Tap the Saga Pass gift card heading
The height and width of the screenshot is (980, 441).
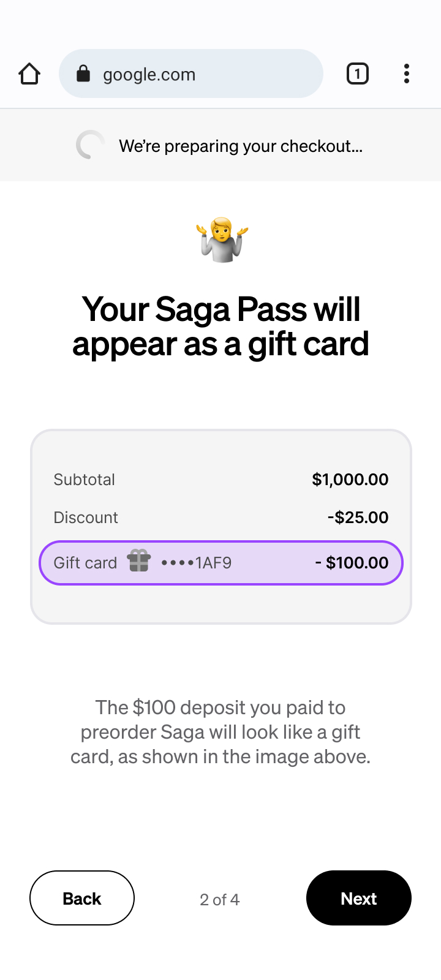pos(221,326)
